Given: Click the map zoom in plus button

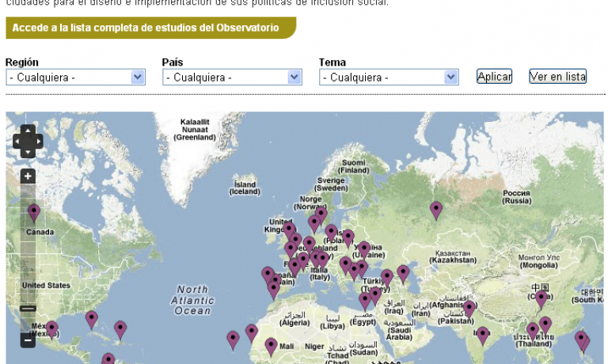Looking at the screenshot, I should 28,176.
